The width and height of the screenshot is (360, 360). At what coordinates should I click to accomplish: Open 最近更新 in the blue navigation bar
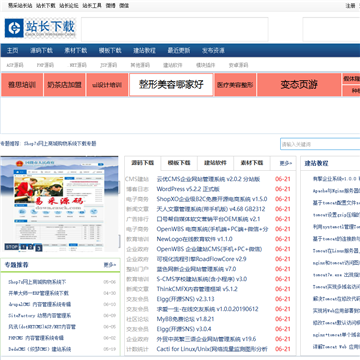[179, 51]
